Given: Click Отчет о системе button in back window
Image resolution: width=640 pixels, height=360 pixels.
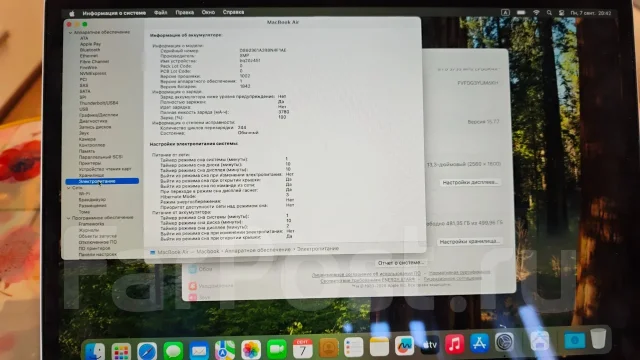Looking at the screenshot, I should (400, 263).
